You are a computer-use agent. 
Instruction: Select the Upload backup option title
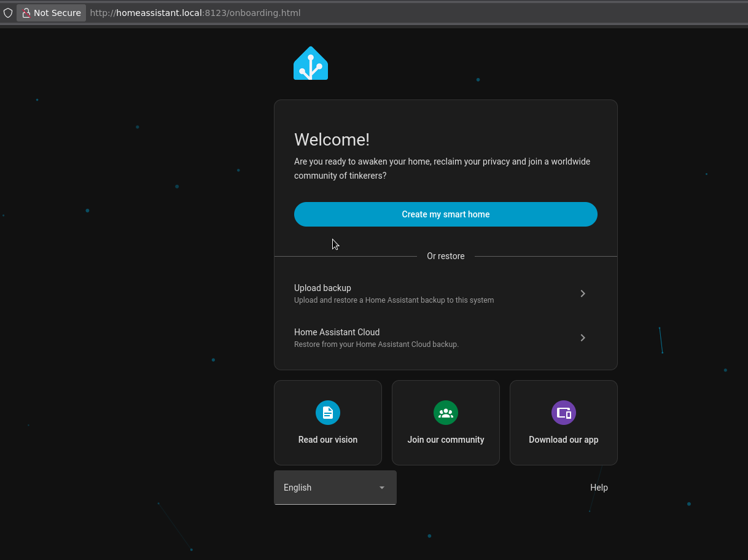[x=322, y=288]
